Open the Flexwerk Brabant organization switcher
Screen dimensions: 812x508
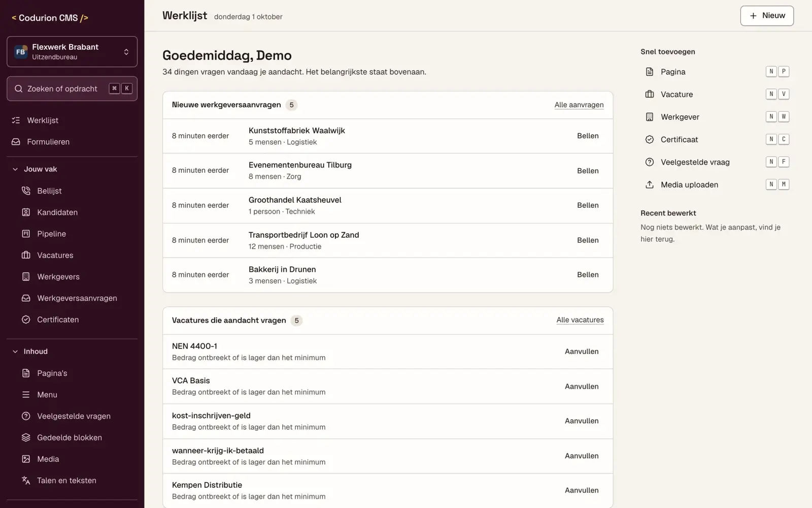(72, 51)
